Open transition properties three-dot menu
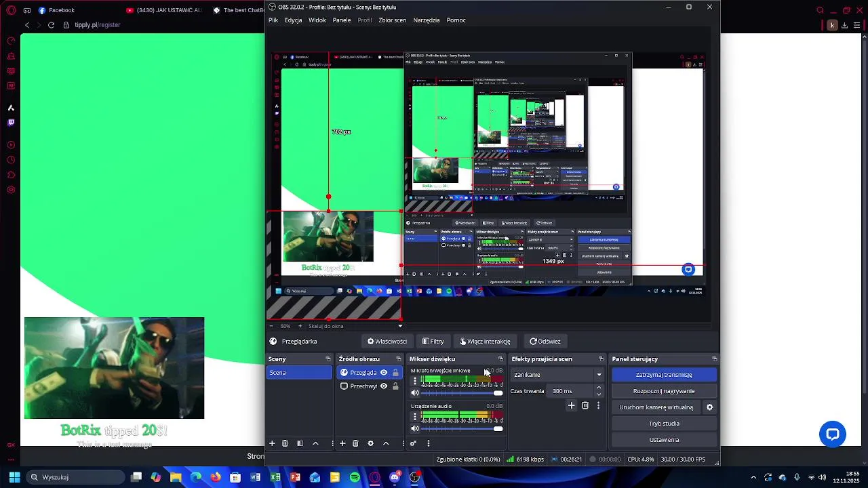Viewport: 868px width, 488px height. [598, 405]
